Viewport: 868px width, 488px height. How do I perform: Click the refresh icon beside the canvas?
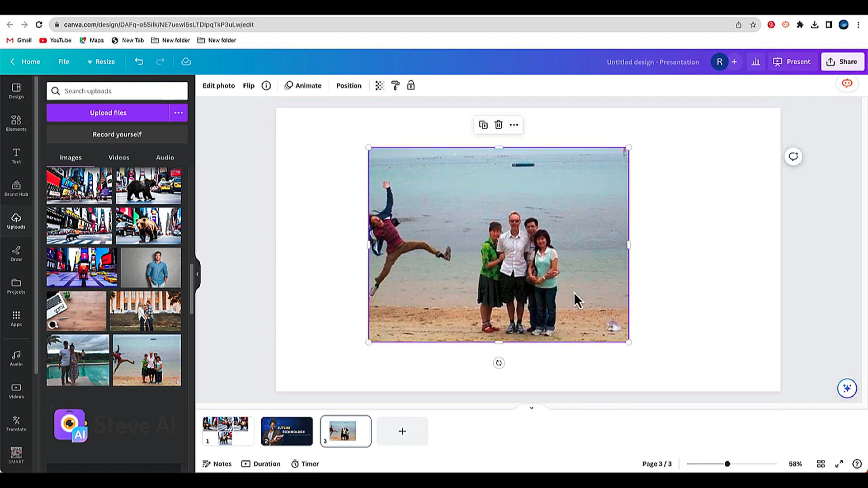[793, 157]
